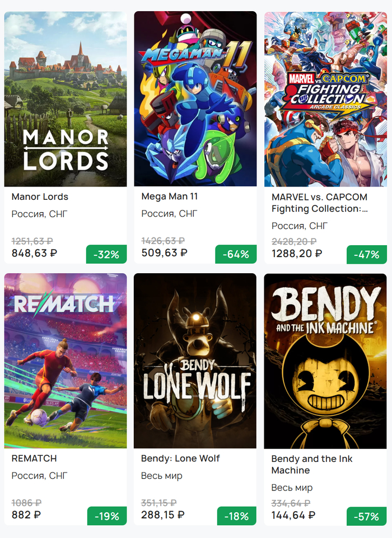The width and height of the screenshot is (392, 538).
Task: Open MARVEL vs. CAPCOM Fighting Collection cover
Action: click(x=325, y=99)
